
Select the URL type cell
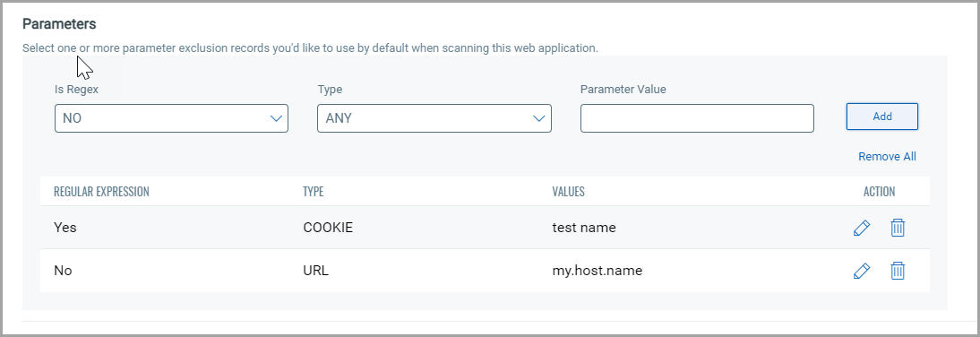[315, 271]
